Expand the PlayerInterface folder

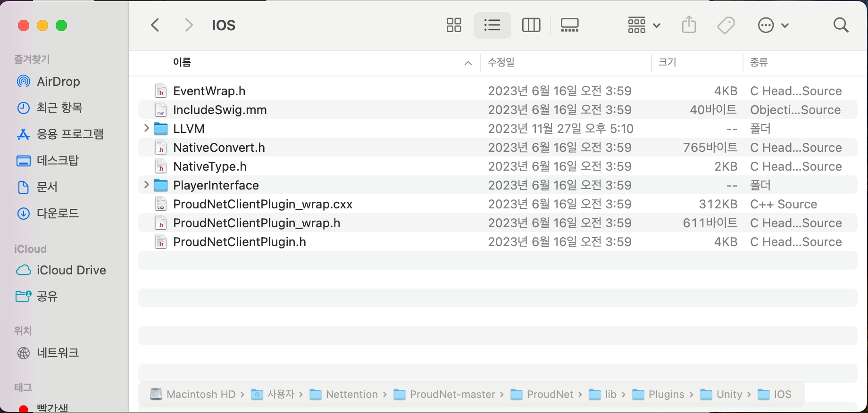[x=146, y=185]
